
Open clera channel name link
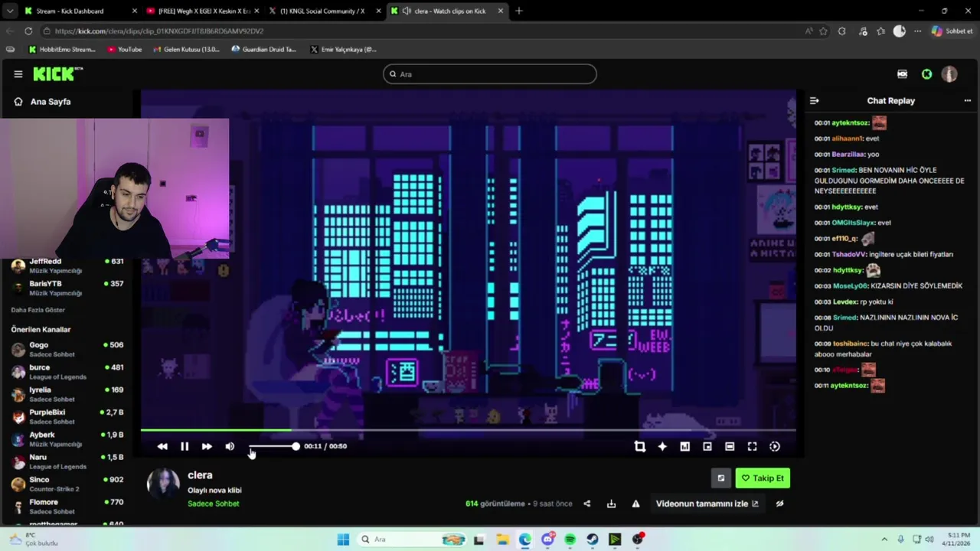(x=200, y=475)
